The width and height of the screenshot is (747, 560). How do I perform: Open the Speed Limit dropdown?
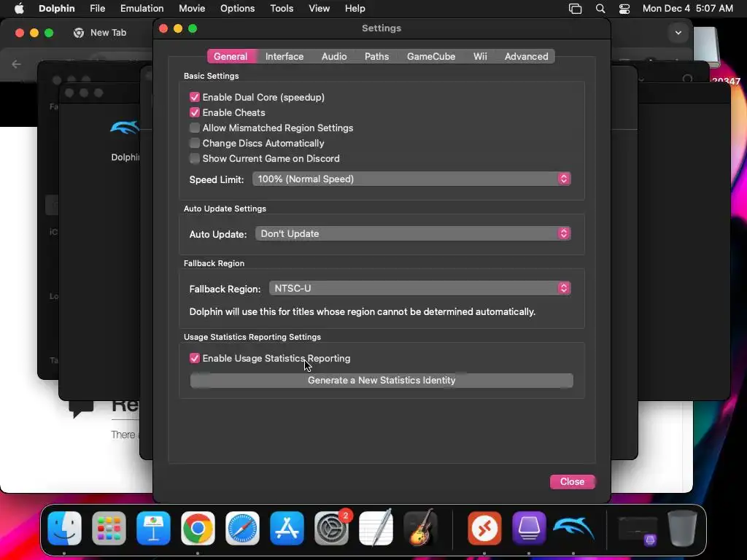coord(411,179)
